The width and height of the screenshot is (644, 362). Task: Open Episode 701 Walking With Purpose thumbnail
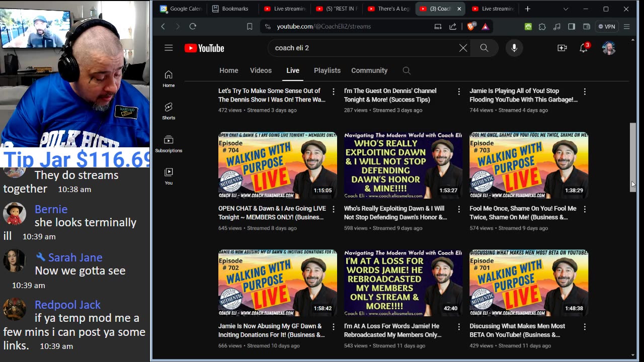point(529,283)
